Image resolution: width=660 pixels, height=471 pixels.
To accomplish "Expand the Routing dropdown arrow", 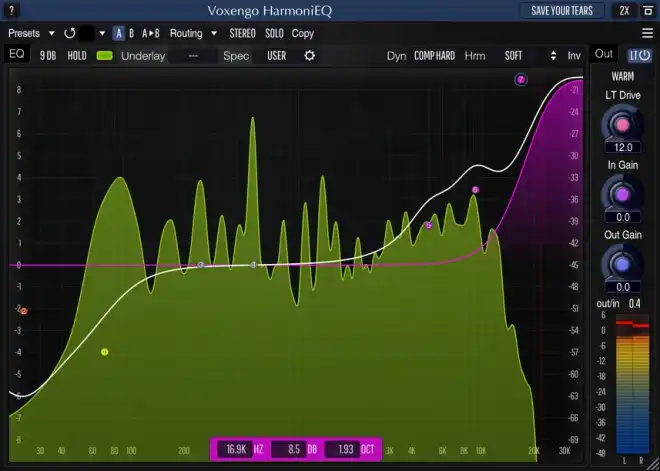I will point(214,33).
